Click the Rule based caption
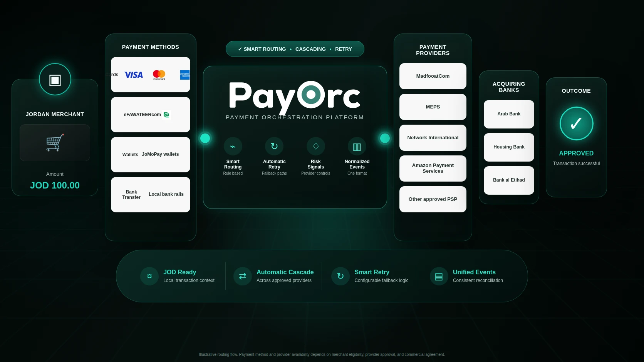The width and height of the screenshot is (644, 362). point(233,173)
